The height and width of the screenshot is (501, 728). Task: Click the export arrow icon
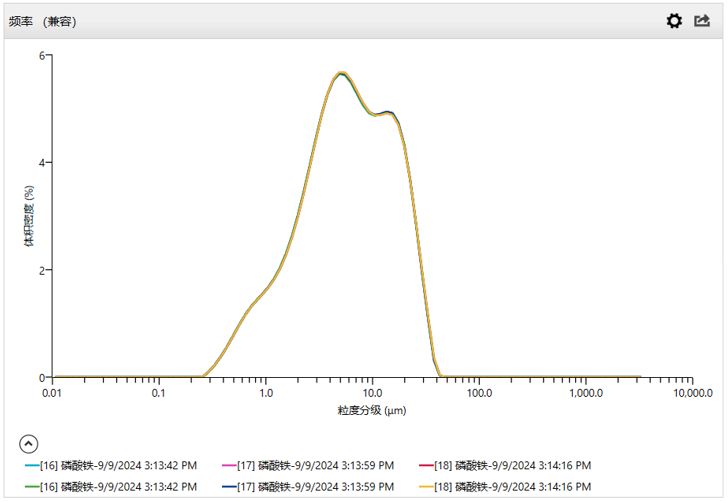[x=702, y=21]
